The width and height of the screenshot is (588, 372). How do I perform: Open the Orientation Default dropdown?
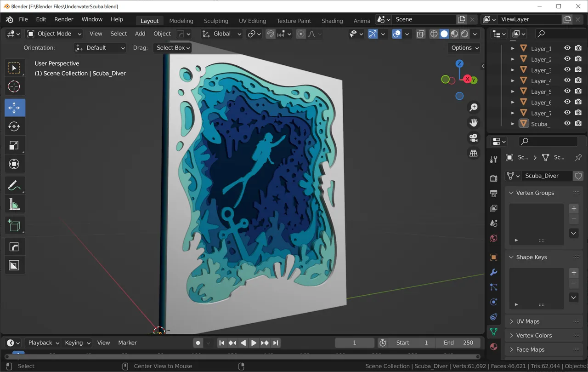tap(100, 48)
